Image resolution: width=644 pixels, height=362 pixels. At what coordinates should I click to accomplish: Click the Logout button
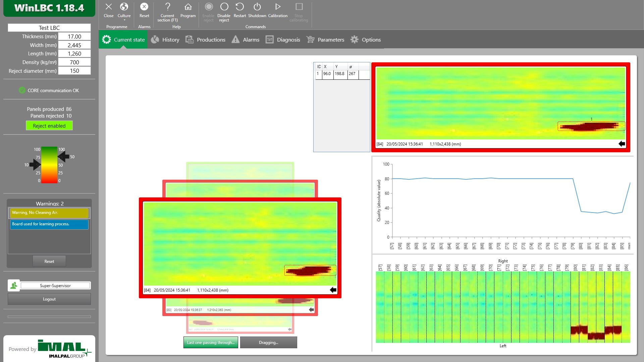(49, 299)
